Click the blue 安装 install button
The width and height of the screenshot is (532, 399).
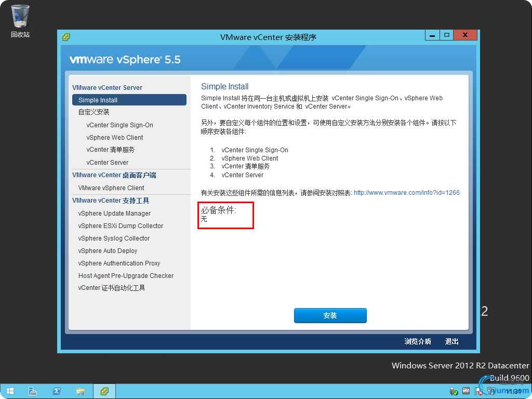point(330,315)
